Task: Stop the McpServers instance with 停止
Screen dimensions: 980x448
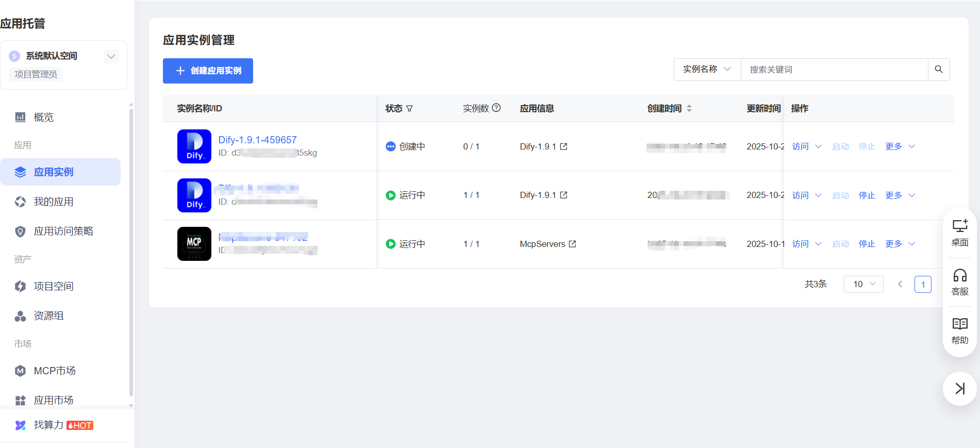Action: pyautogui.click(x=867, y=244)
